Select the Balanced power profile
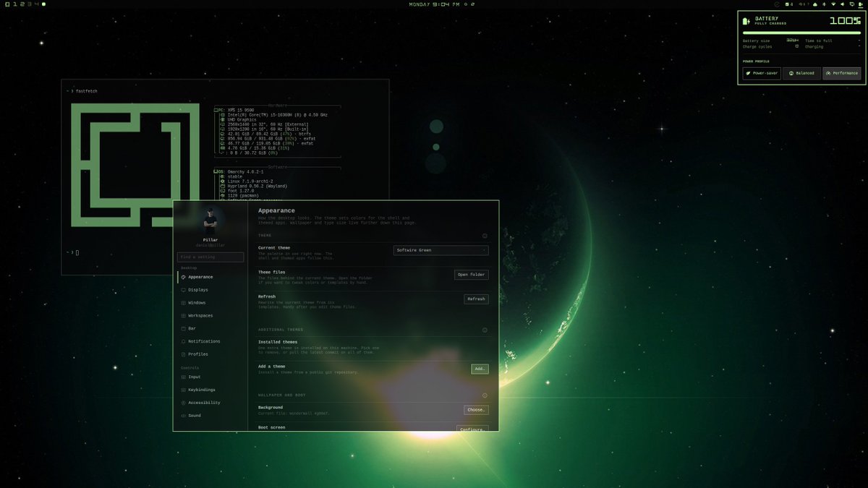The width and height of the screenshot is (868, 488). coord(801,73)
